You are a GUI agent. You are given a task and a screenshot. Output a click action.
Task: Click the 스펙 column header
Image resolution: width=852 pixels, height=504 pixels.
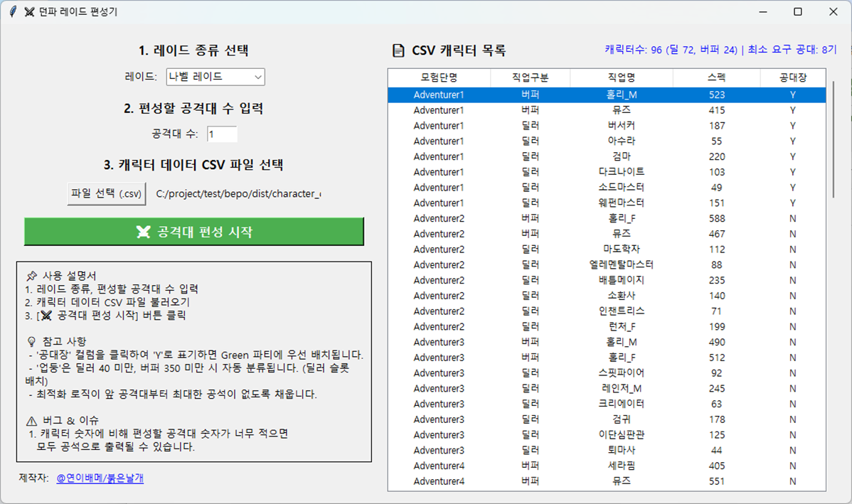pyautogui.click(x=717, y=77)
